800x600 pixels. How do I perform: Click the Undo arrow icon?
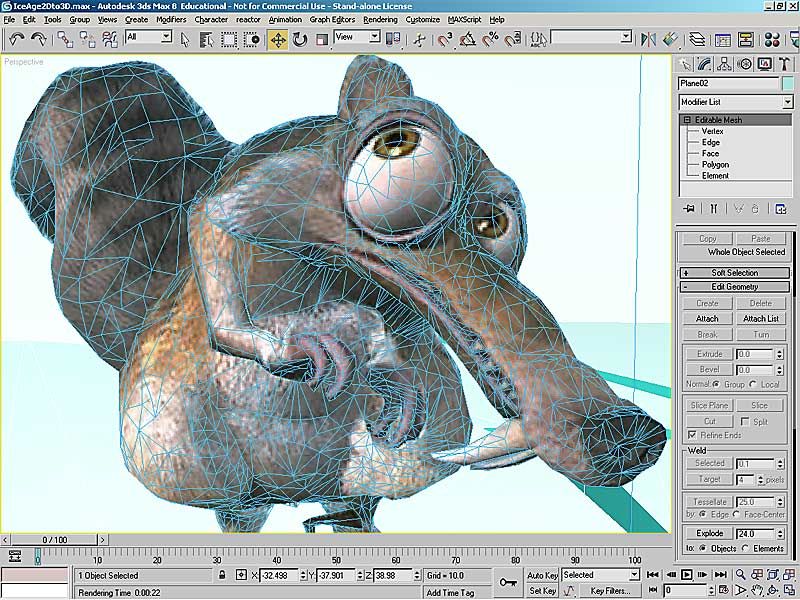pyautogui.click(x=17, y=39)
